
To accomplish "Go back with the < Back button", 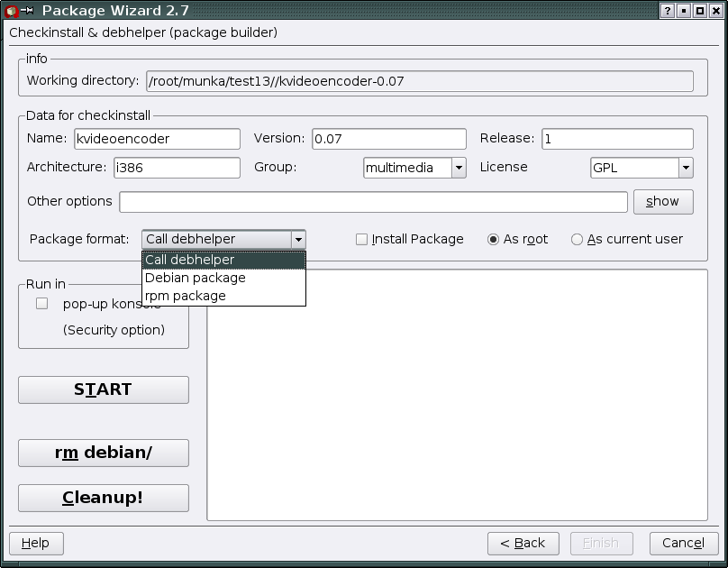I will click(x=523, y=543).
